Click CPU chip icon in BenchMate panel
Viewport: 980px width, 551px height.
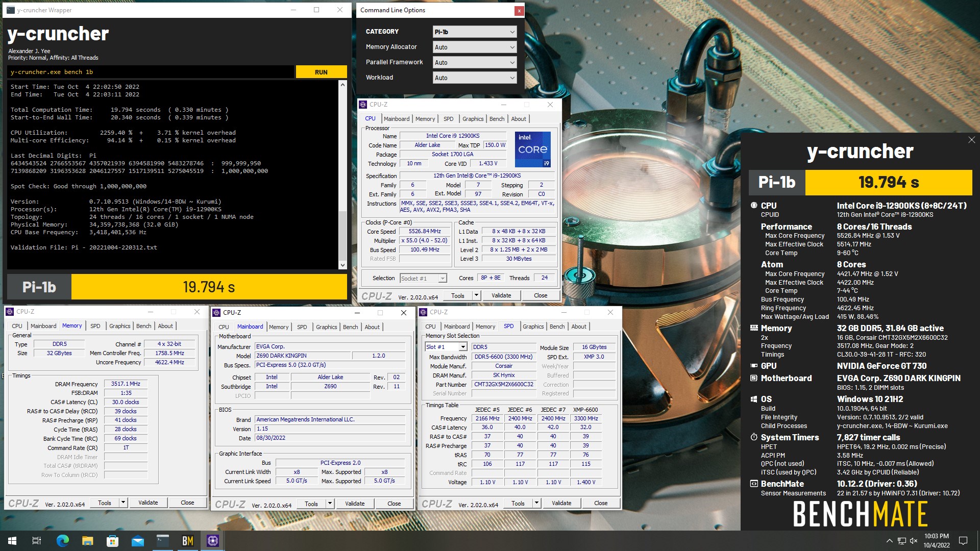point(754,206)
